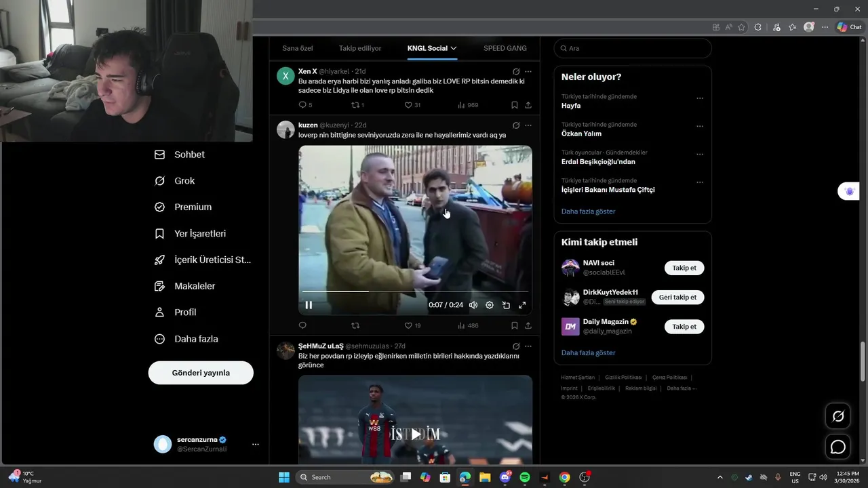Viewport: 868px width, 488px height.
Task: Mute the video volume
Action: point(473,305)
